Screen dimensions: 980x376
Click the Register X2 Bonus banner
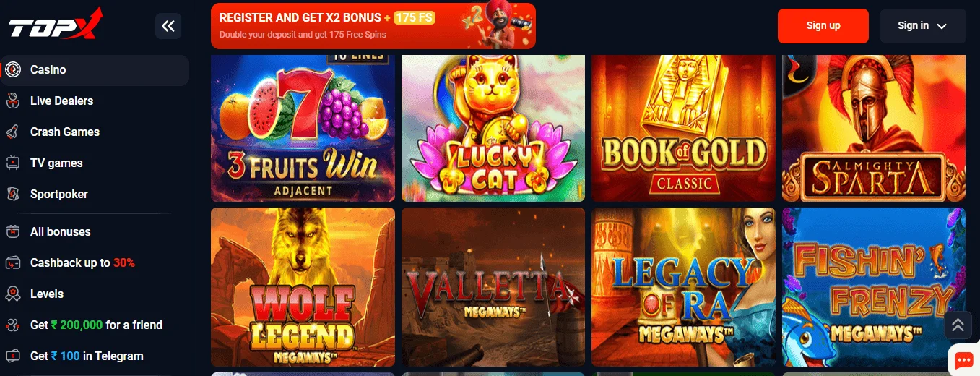[373, 26]
